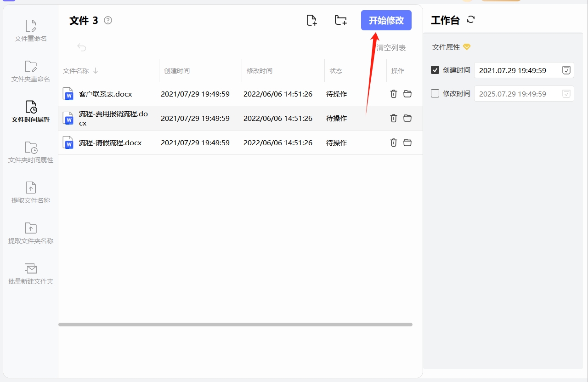Screen dimensions: 588x382
Task: Click the add folder icon
Action: tap(340, 20)
